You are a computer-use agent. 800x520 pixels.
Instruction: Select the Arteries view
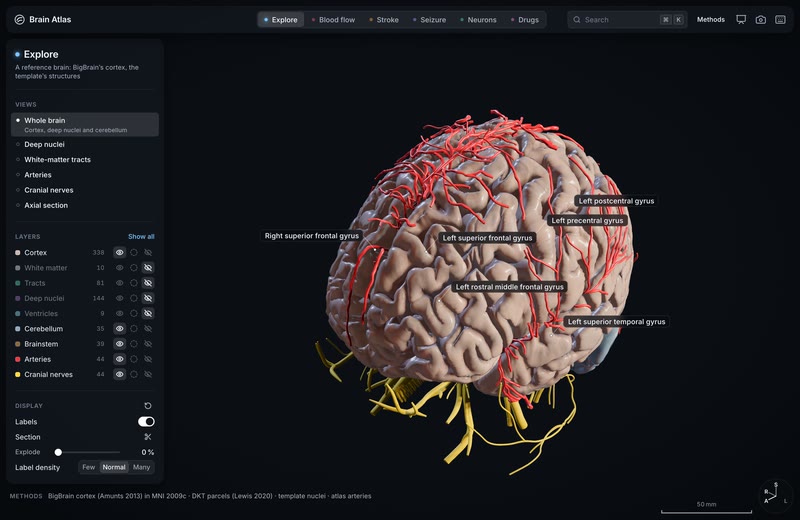(x=85, y=175)
